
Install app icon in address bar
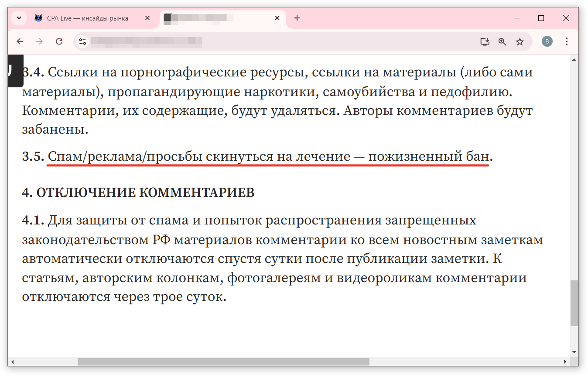pos(485,41)
